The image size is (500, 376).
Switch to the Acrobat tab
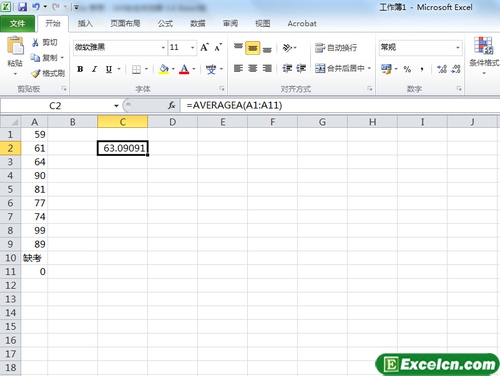coord(302,23)
